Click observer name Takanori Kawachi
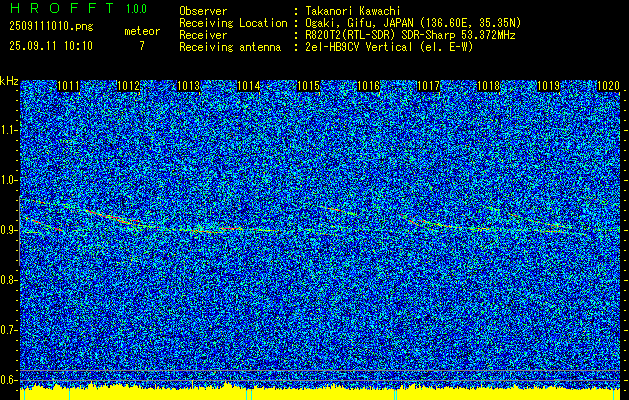Viewport: 629px width, 400px height. (353, 11)
